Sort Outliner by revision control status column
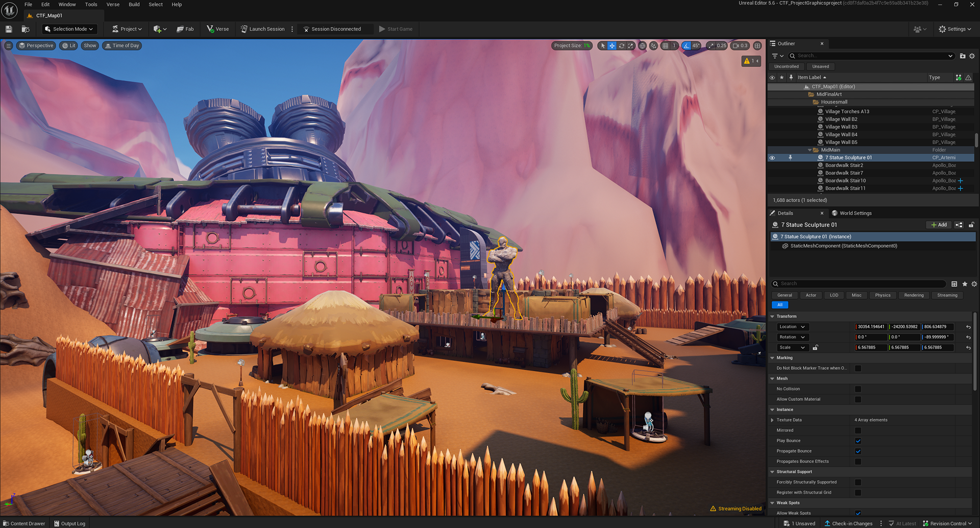Screen dimensions: 980x528 tap(959, 78)
